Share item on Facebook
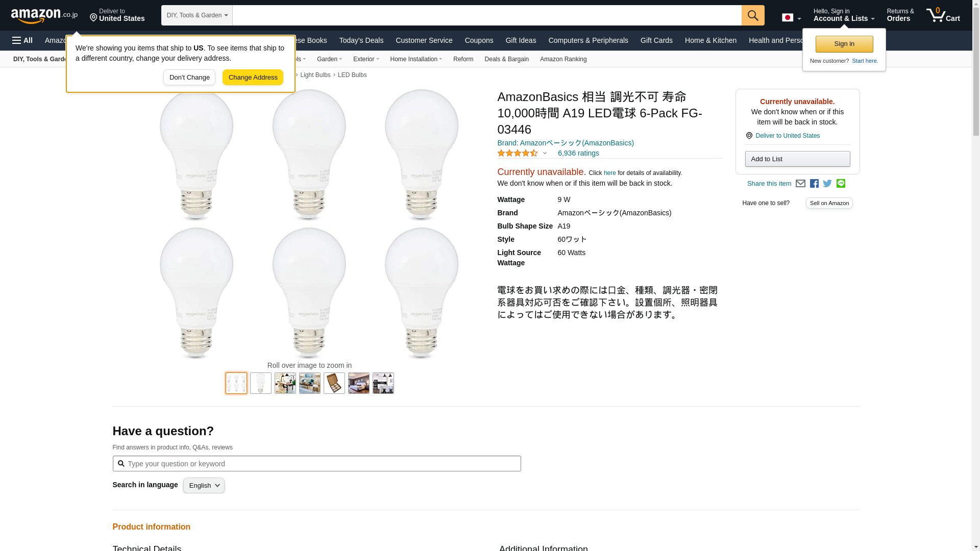 click(x=814, y=184)
